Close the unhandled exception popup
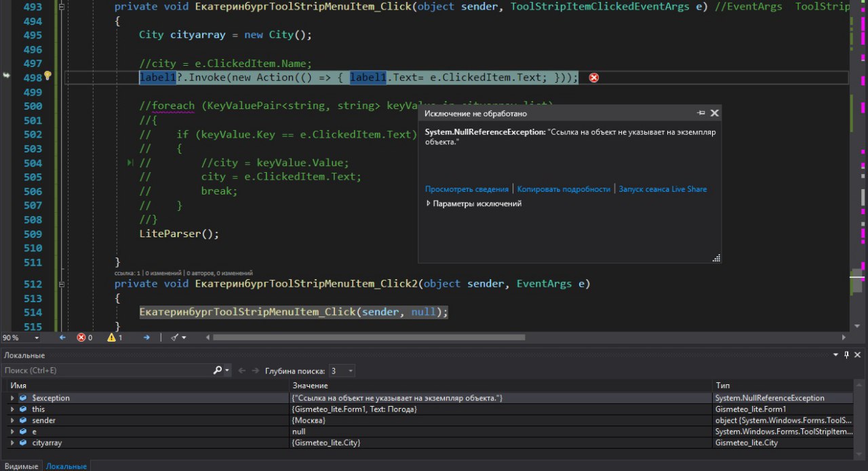Viewport: 868px width, 471px height. [714, 113]
